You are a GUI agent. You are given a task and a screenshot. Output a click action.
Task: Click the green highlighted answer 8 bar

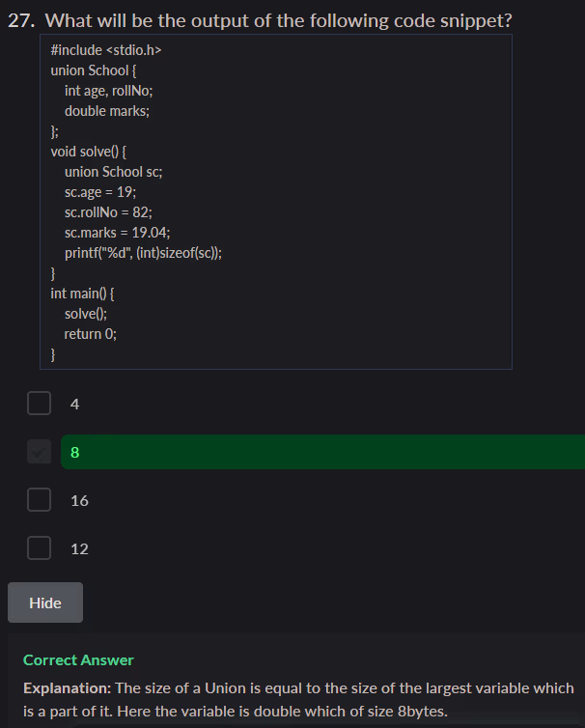322,452
